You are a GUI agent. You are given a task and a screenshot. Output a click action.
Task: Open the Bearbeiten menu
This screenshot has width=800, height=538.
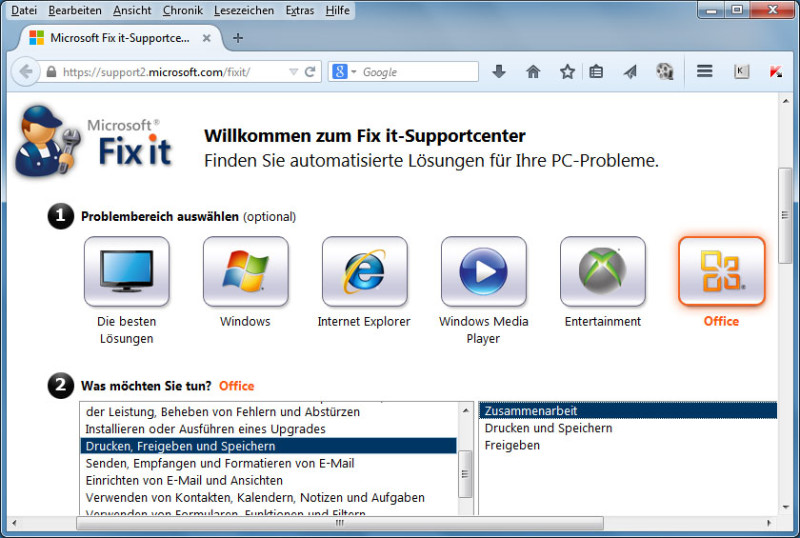pos(75,10)
